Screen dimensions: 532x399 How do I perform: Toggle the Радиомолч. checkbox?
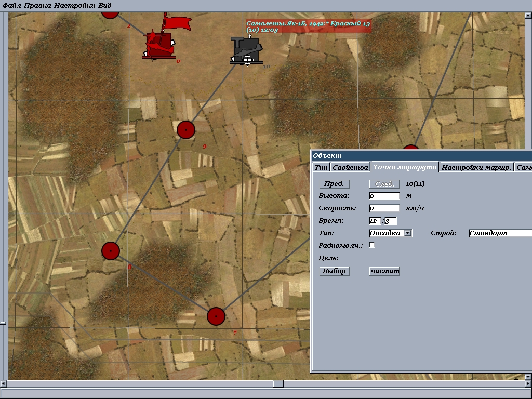tap(372, 245)
